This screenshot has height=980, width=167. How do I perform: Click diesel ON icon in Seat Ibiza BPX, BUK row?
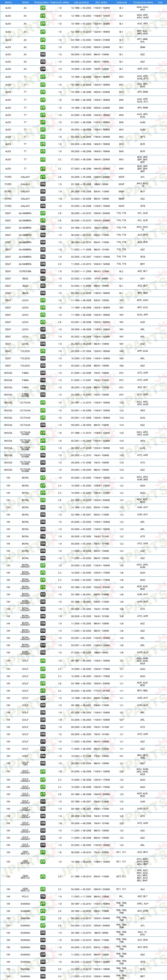tap(43, 293)
